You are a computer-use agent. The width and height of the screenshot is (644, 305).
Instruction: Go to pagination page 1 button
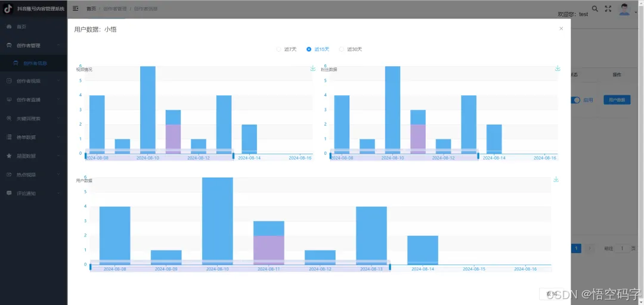point(577,248)
